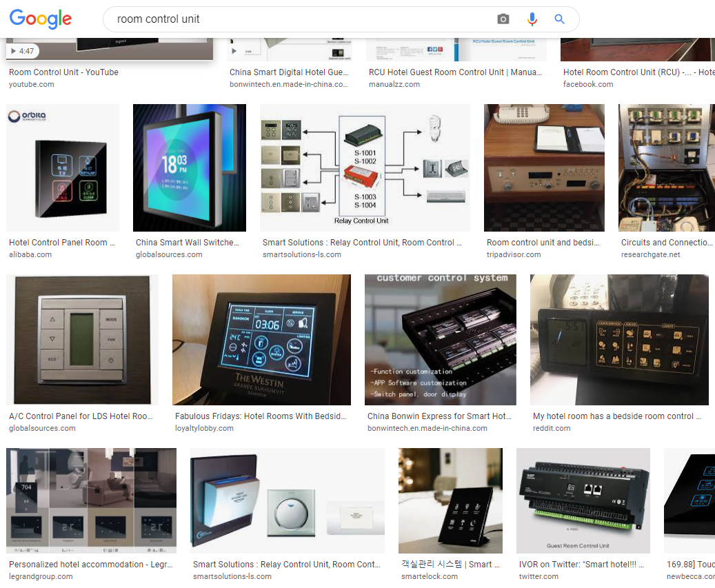Open 'Room Control Unit - YouTube' title
Viewport: 715px width, 588px height.
63,72
